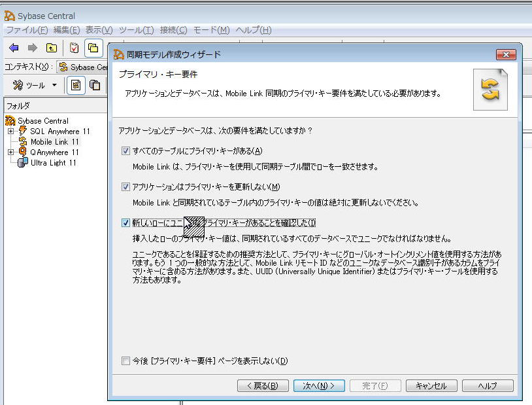The height and width of the screenshot is (405, 532).
Task: Uncheck すべてのテーブルにプライマリ・キーがある checkbox
Action: [x=125, y=151]
